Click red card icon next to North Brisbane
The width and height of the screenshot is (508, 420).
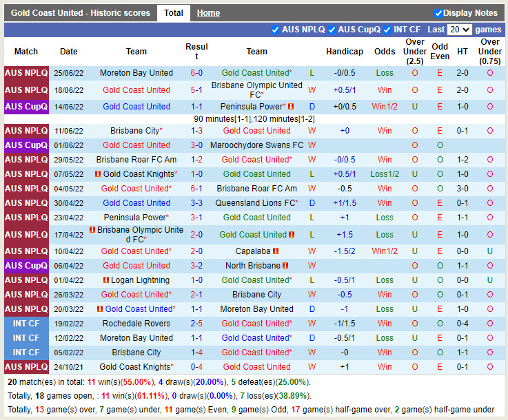coord(285,266)
